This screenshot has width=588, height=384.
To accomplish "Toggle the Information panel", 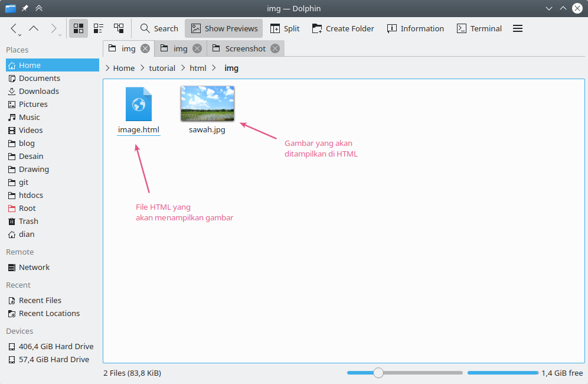I will tap(415, 28).
